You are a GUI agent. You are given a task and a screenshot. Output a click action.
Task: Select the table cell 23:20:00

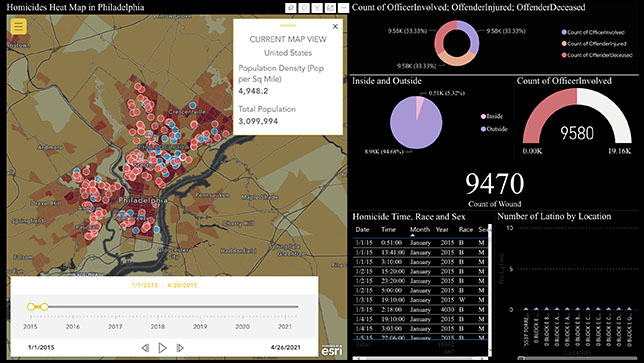point(393,281)
